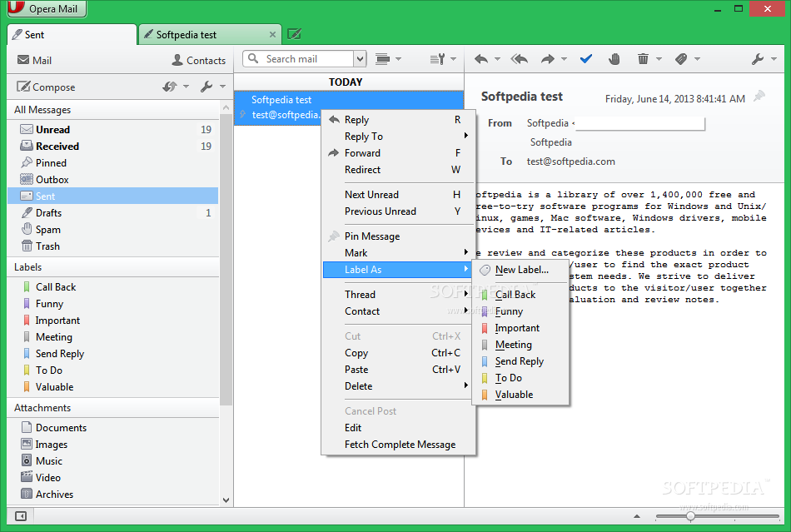791x532 pixels.
Task: Open the Search mail dropdown arrow
Action: click(x=360, y=59)
